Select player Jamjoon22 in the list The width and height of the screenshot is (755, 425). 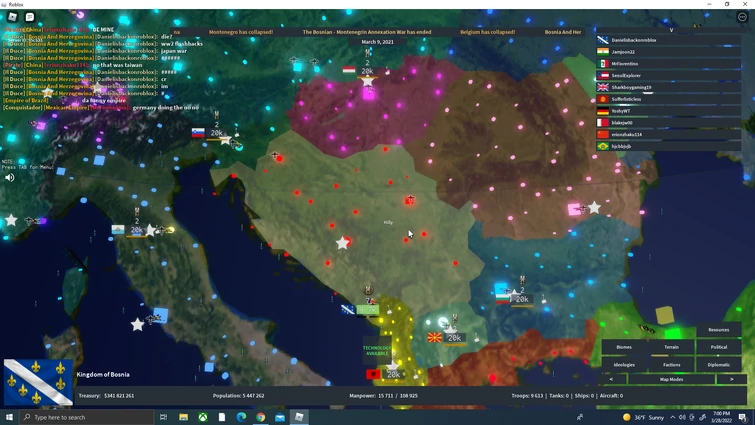click(x=668, y=52)
